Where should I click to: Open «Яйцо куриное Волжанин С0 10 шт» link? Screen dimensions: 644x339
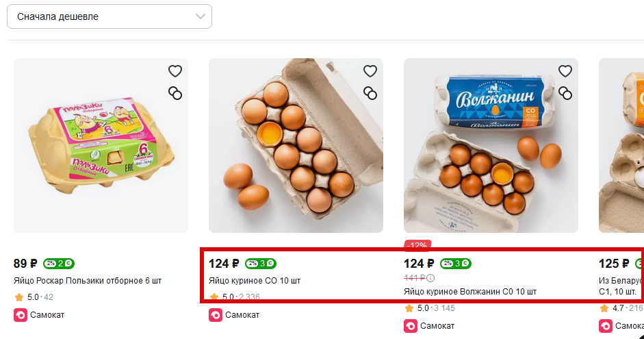pyautogui.click(x=470, y=292)
